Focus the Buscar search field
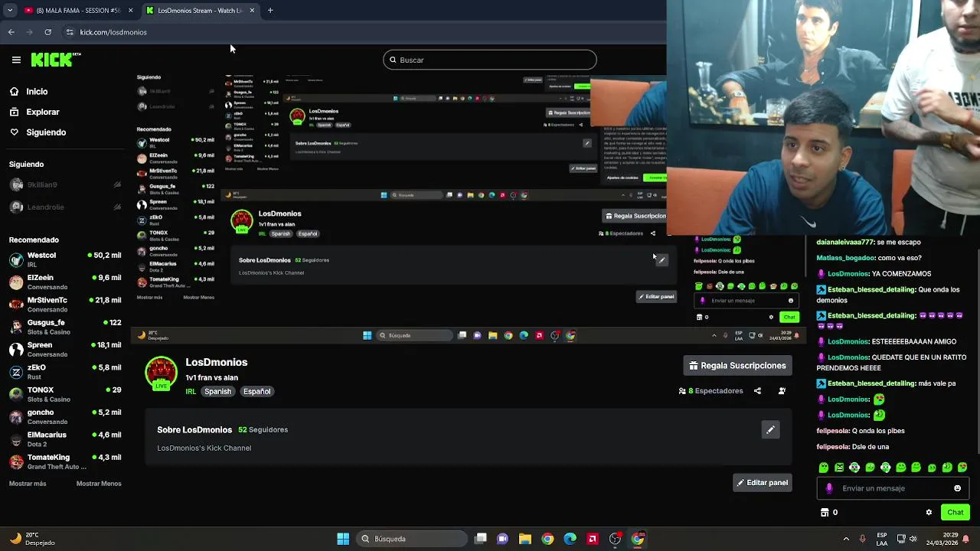 [490, 60]
